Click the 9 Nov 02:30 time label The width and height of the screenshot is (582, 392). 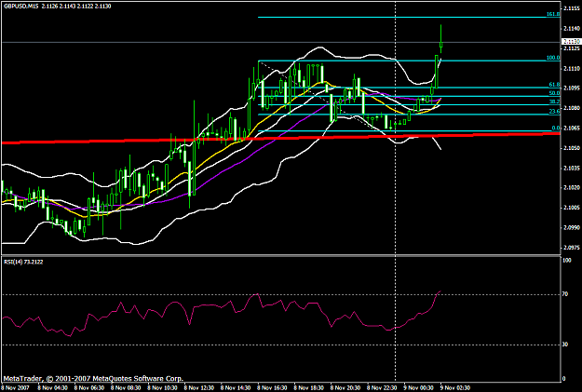[455, 388]
